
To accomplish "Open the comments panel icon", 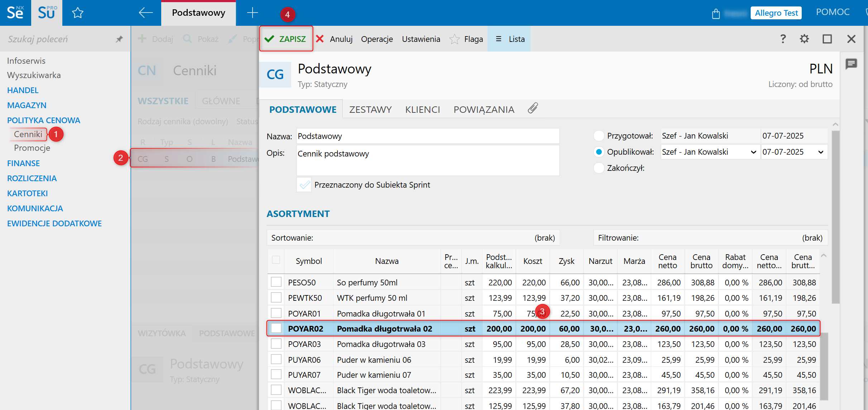I will point(852,64).
